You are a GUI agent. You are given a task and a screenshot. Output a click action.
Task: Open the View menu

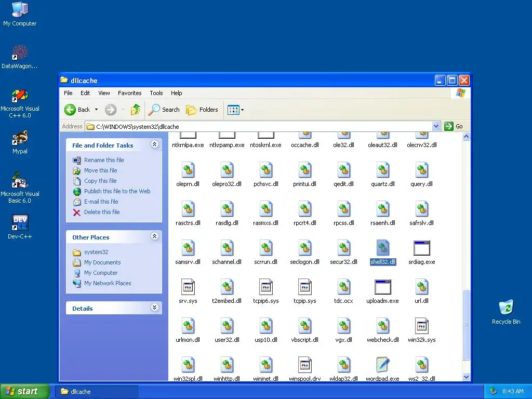104,93
